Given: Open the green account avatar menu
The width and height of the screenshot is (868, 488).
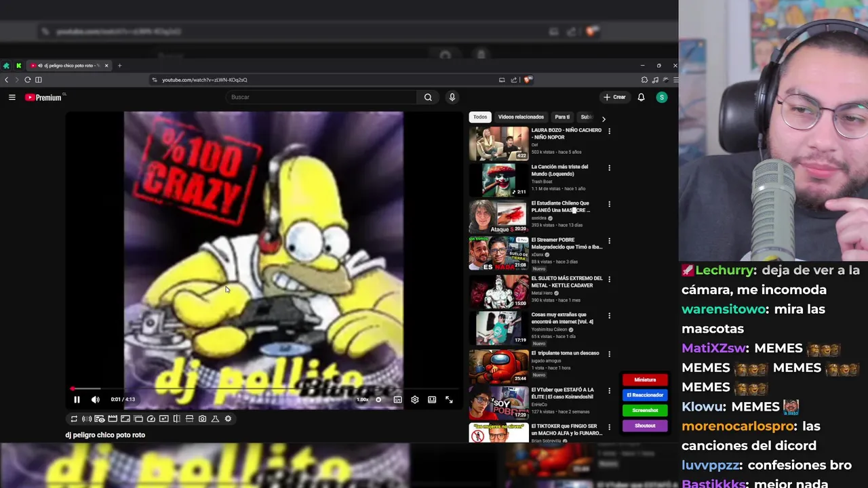Looking at the screenshot, I should click(662, 98).
